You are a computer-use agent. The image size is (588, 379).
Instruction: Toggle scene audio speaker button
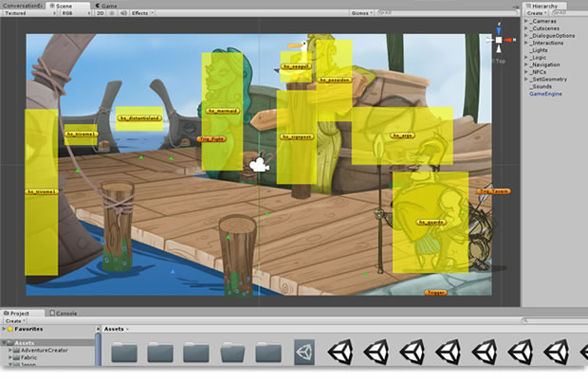[123, 12]
